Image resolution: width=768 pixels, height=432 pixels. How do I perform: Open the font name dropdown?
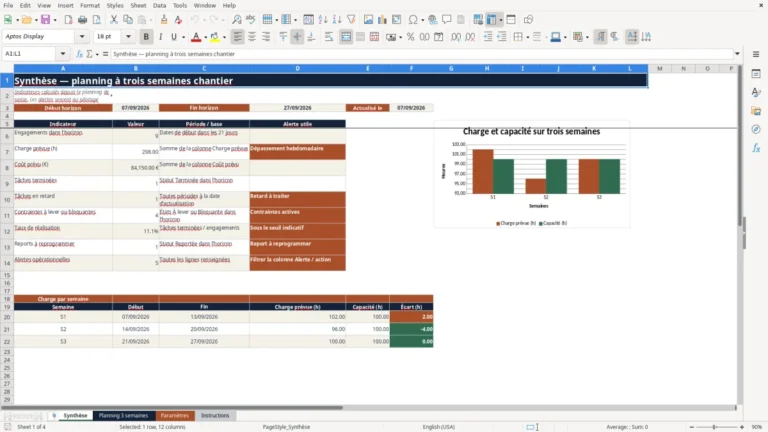[x=82, y=36]
